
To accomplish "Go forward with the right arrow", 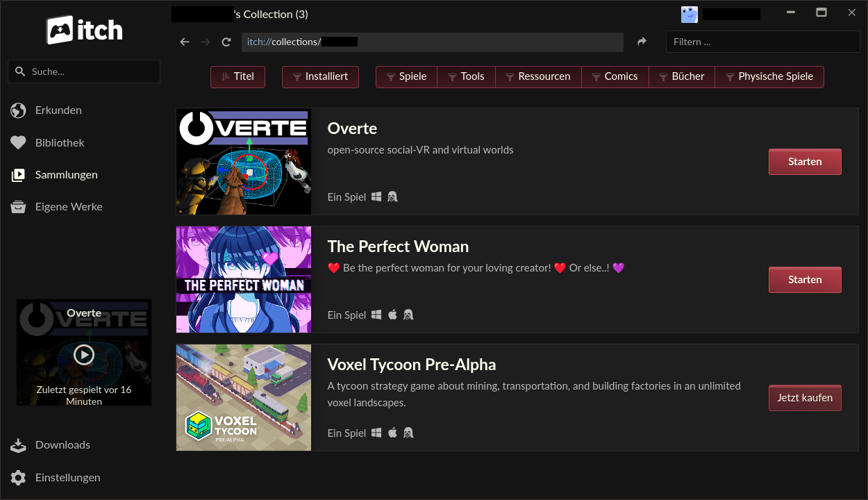I will (x=205, y=42).
